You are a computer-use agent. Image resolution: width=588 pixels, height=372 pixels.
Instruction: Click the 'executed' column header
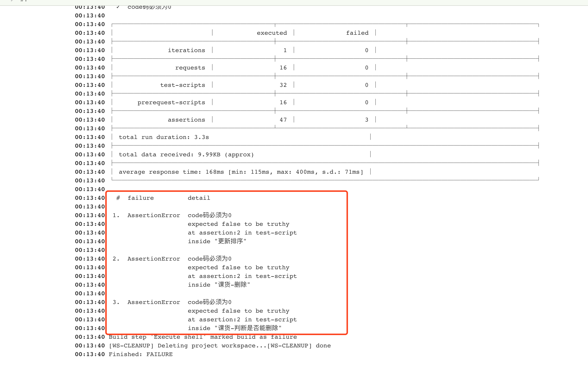click(x=272, y=33)
